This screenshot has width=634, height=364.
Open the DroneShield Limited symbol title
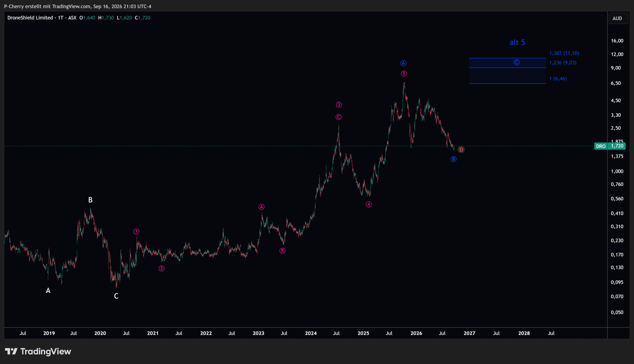pos(30,18)
